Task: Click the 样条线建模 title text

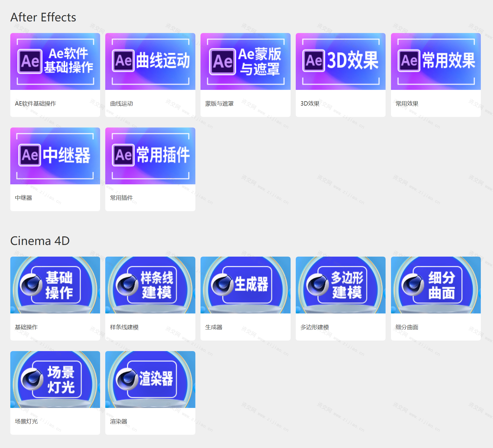Action: pos(124,327)
